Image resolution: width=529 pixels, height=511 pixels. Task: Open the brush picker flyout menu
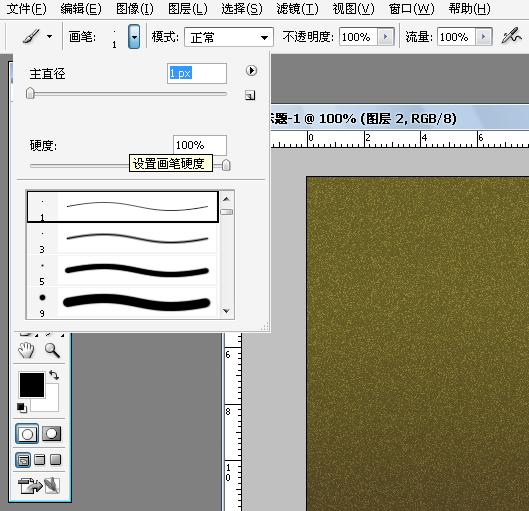pos(251,70)
